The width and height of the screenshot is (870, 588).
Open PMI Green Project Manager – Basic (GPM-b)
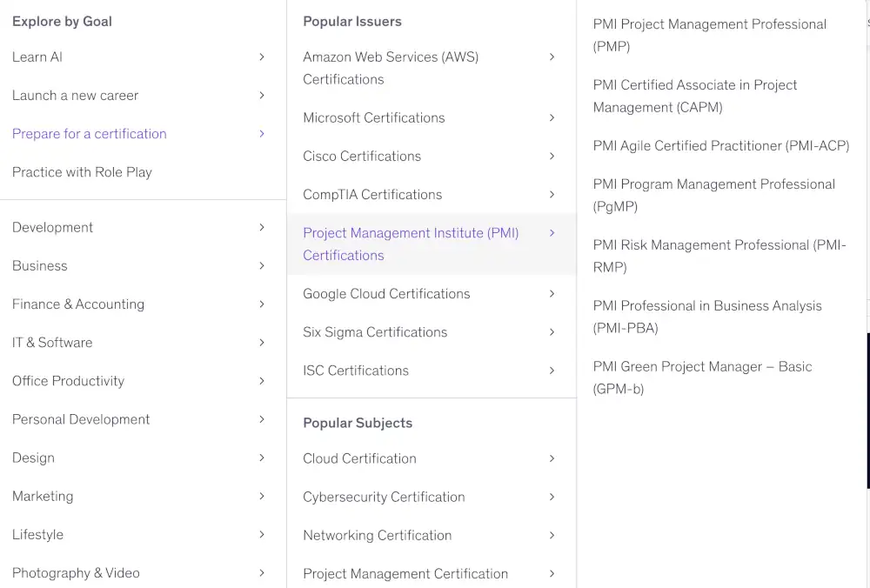702,378
